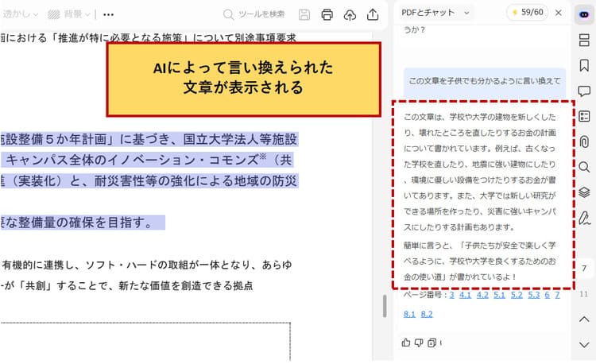The width and height of the screenshot is (596, 364).
Task: Open page reference link 8.2
Action: click(x=427, y=314)
